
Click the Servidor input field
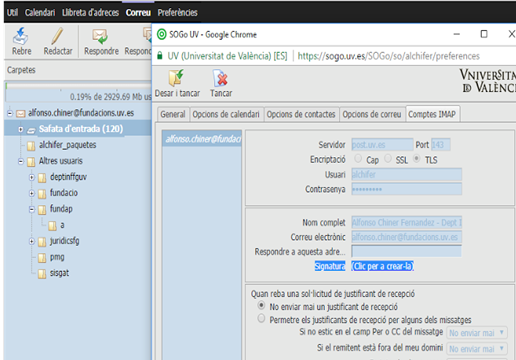[382, 145]
